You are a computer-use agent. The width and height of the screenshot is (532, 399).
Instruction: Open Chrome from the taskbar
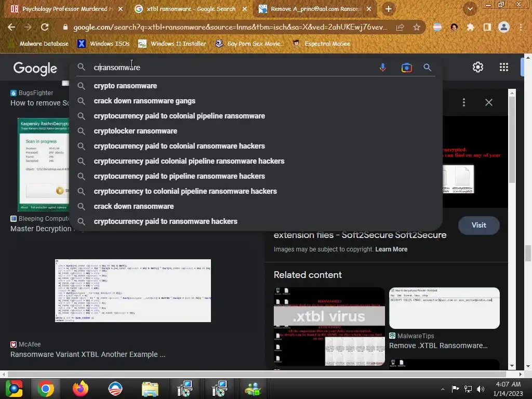click(x=46, y=389)
